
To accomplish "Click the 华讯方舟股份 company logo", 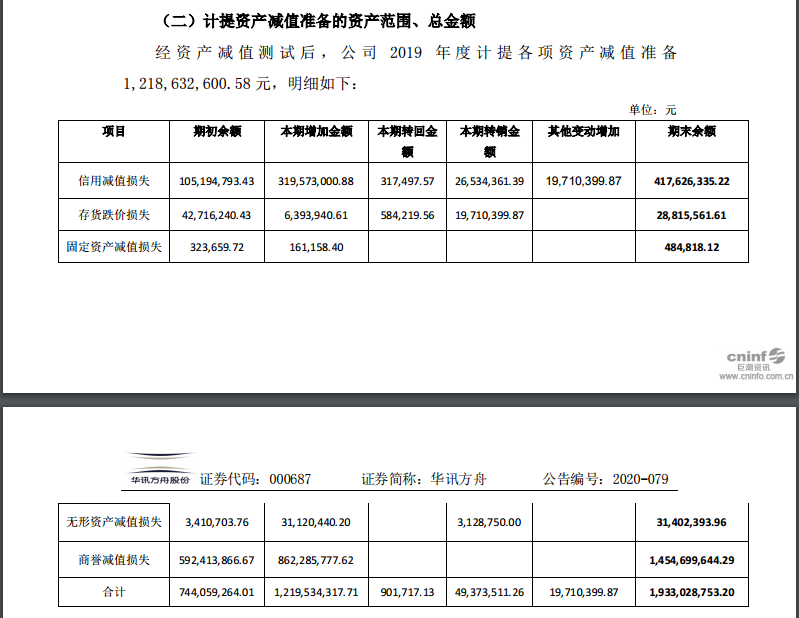I will pyautogui.click(x=159, y=469).
